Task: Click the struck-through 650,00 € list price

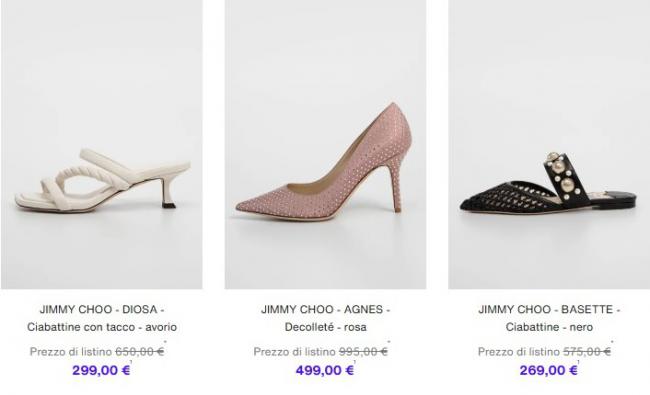Action: click(140, 351)
